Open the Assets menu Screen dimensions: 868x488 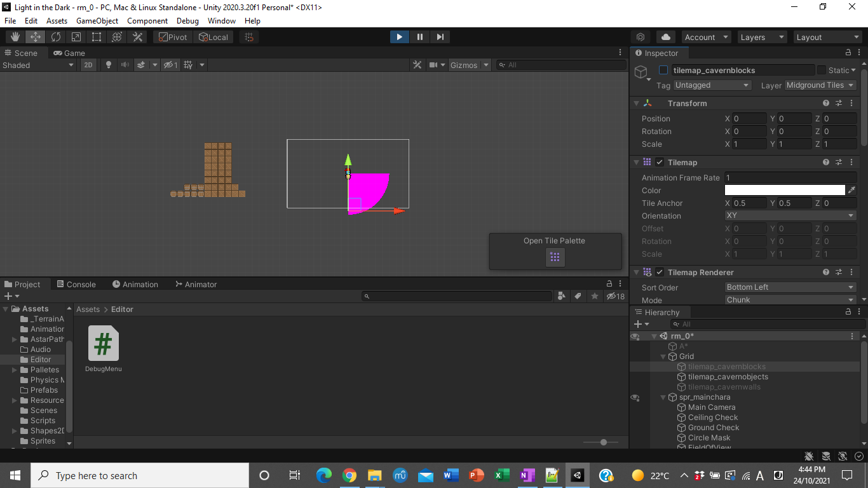57,20
